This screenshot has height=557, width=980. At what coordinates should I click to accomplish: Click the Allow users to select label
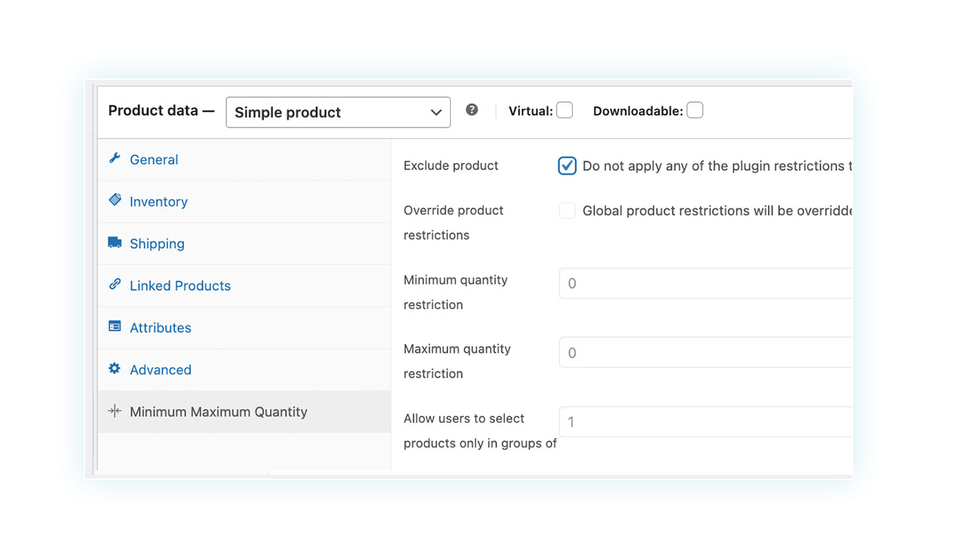click(480, 430)
